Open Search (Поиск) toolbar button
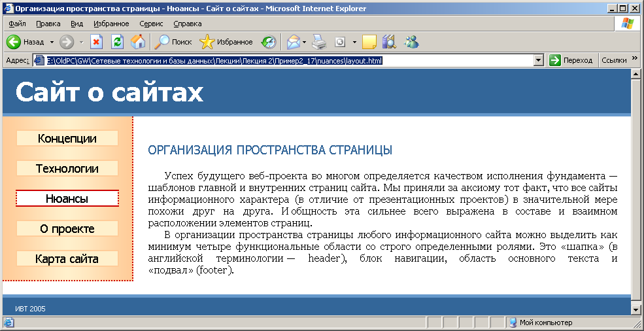This screenshot has height=331, width=644. click(x=173, y=42)
